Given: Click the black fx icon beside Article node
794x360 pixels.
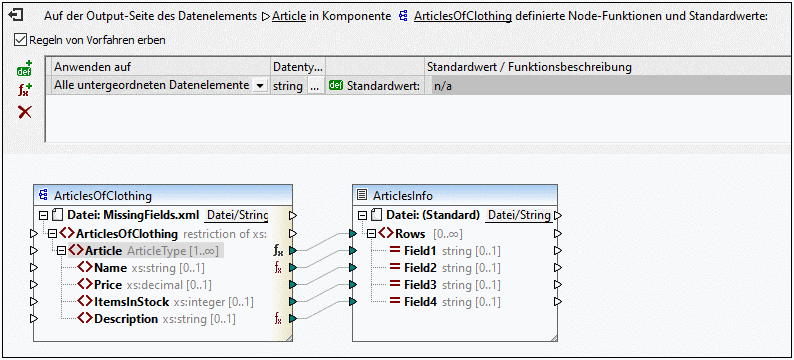Looking at the screenshot, I should pyautogui.click(x=279, y=250).
